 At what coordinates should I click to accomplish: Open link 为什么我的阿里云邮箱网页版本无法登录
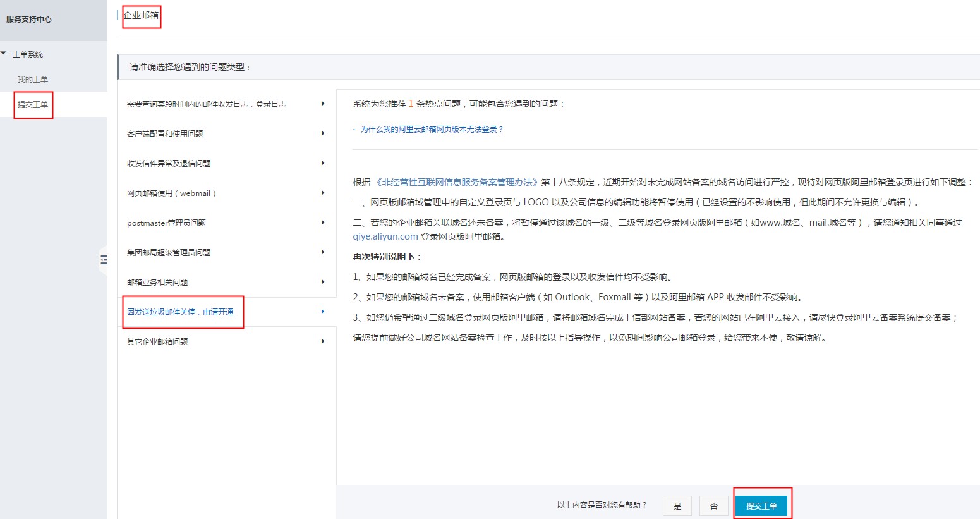432,129
